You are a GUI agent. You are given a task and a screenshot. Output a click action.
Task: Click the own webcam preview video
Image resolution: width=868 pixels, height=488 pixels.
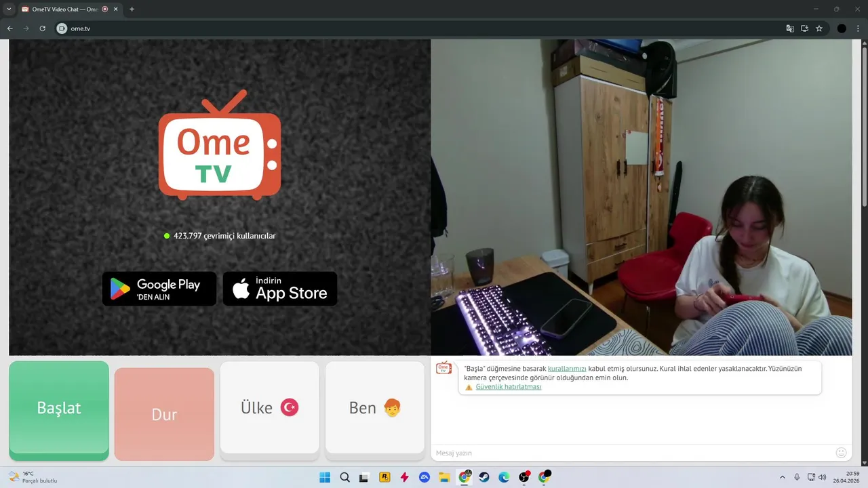pos(642,197)
